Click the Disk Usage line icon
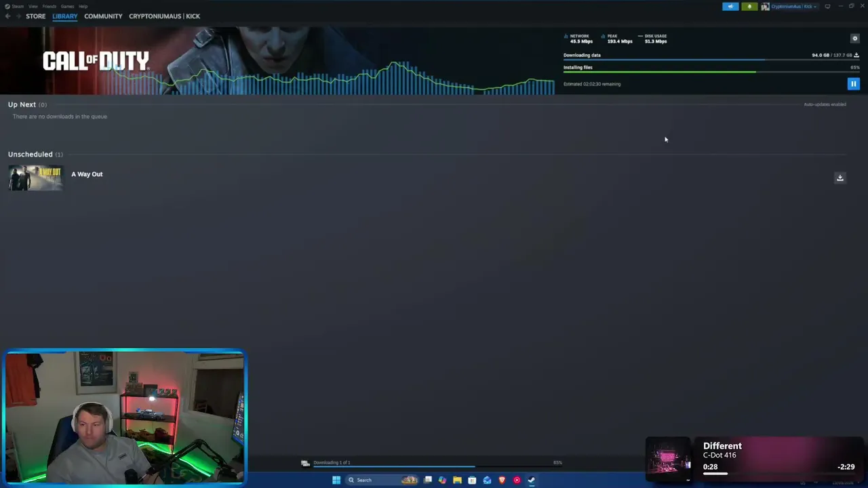 [x=640, y=36]
